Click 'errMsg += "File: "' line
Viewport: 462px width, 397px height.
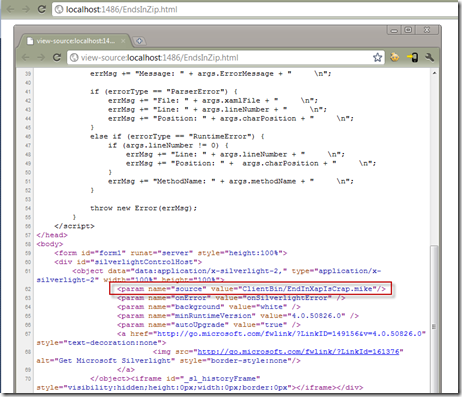point(213,101)
